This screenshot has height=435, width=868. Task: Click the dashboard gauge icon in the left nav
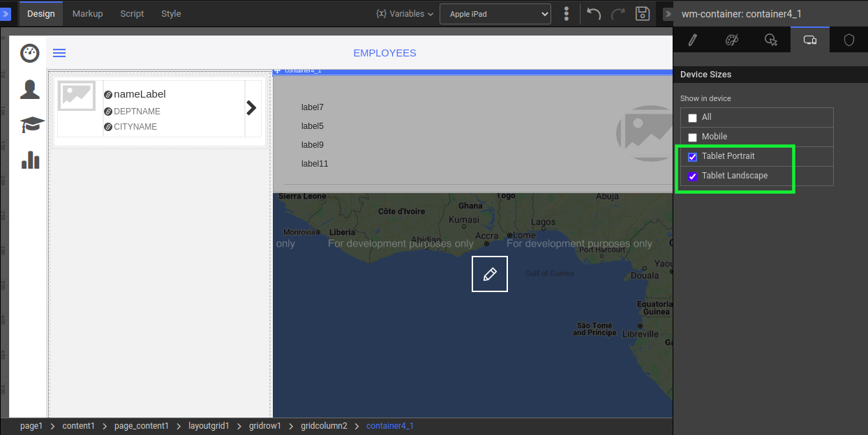(30, 53)
